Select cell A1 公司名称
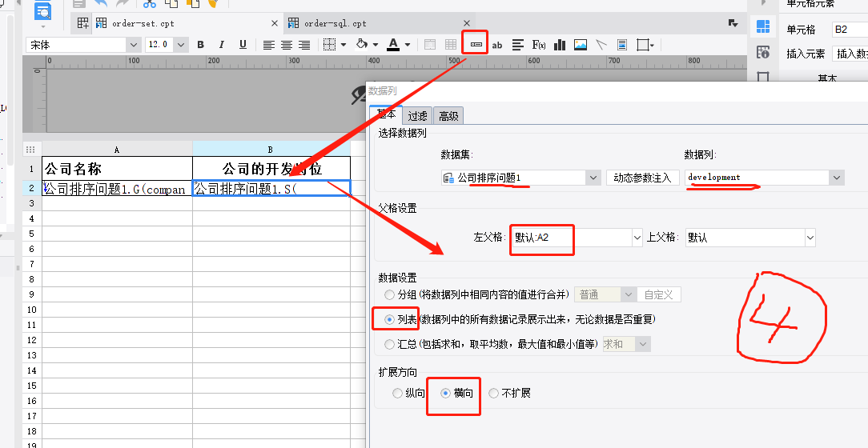 point(118,168)
